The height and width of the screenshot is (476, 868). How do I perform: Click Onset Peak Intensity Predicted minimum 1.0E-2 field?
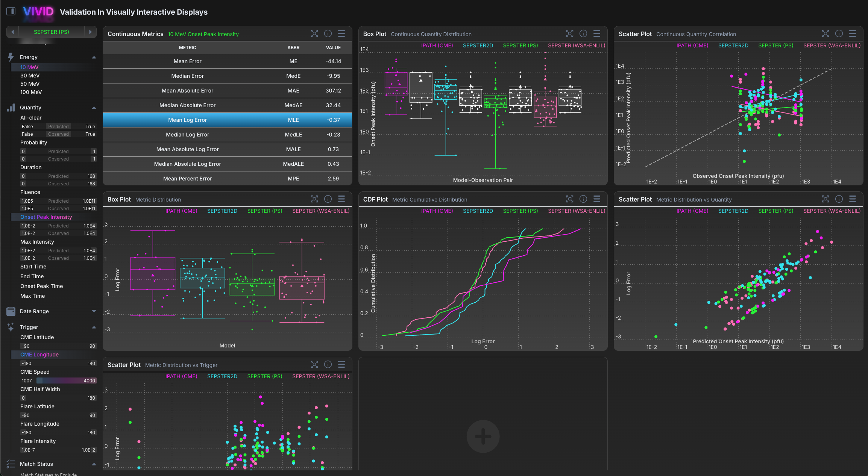click(x=28, y=226)
